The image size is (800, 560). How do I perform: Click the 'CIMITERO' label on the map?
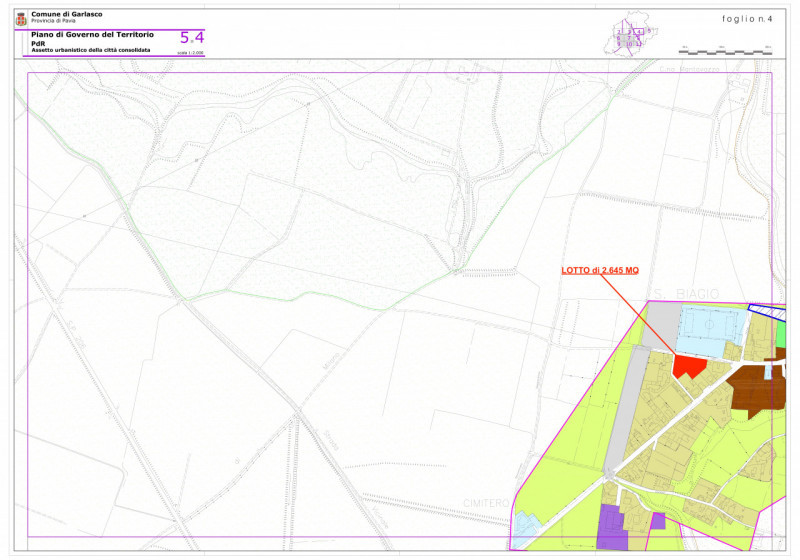pos(487,502)
